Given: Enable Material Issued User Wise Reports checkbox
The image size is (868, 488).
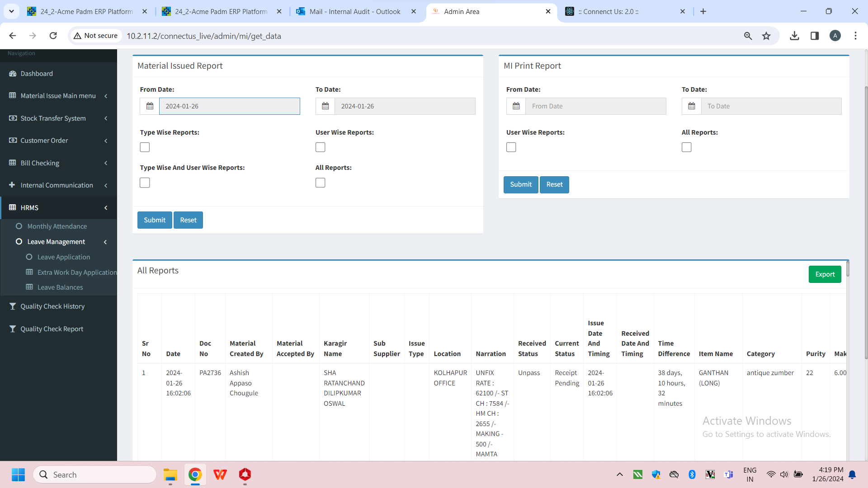Looking at the screenshot, I should pos(320,147).
